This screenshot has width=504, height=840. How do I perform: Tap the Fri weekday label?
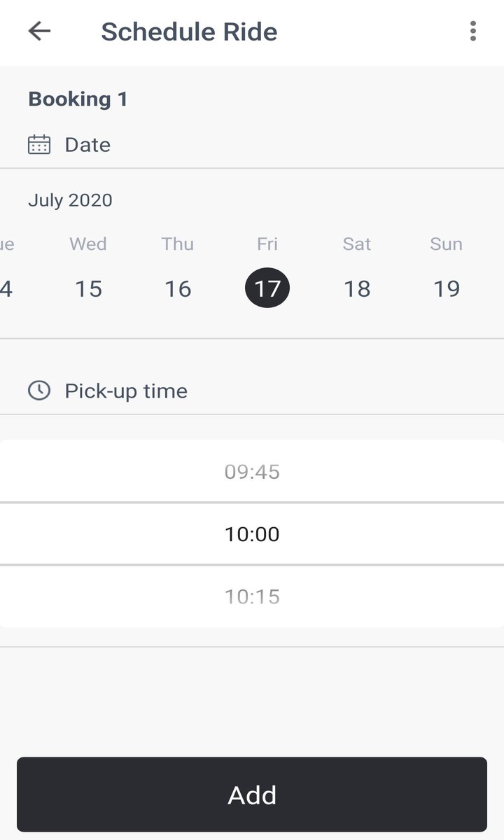pyautogui.click(x=267, y=244)
